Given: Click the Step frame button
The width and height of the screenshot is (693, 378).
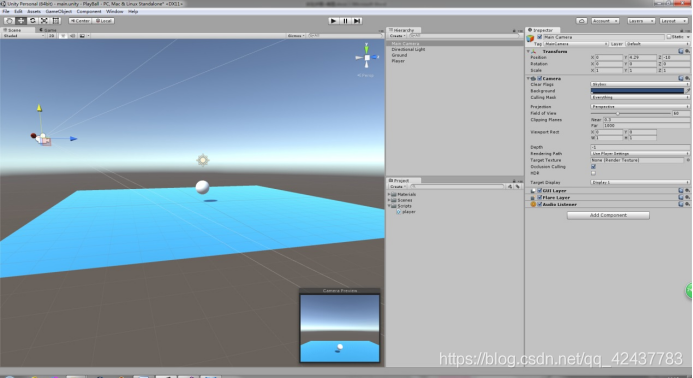Looking at the screenshot, I should click(x=357, y=21).
